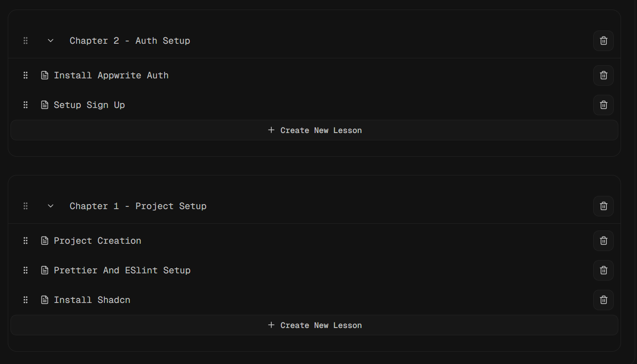Click trash icon for Setup Sign Up
This screenshot has height=364, width=637.
pos(603,105)
